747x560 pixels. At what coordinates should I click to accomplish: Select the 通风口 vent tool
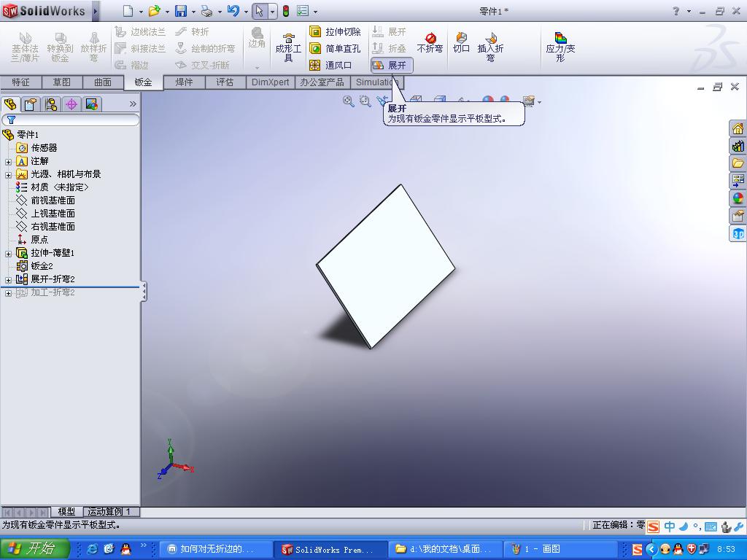click(331, 65)
